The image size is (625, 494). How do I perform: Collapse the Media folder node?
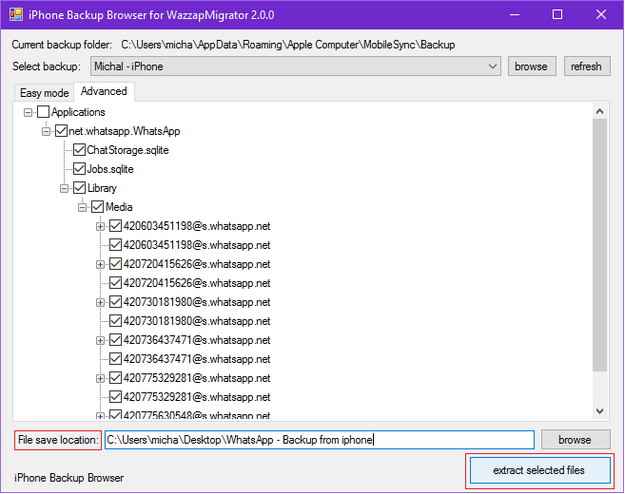coord(83,207)
